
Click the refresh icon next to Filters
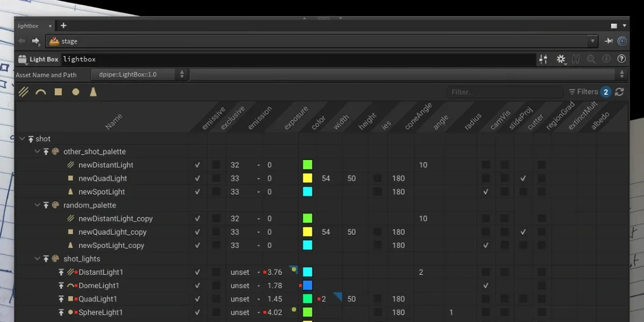coord(619,91)
